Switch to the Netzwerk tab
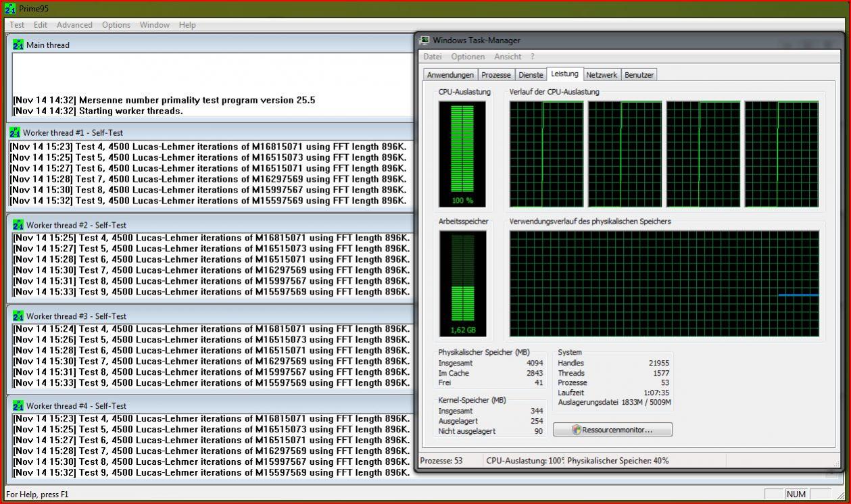This screenshot has height=504, width=851. (602, 75)
